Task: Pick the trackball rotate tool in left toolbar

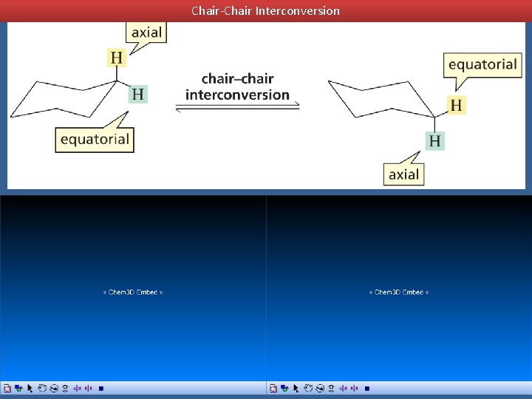Action: (54, 388)
